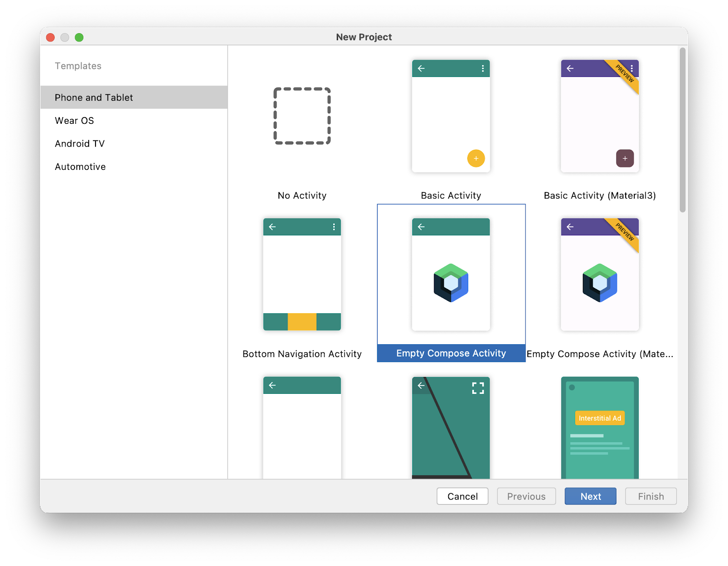Viewport: 728px width, 566px height.
Task: Click the Previous button
Action: click(x=526, y=496)
